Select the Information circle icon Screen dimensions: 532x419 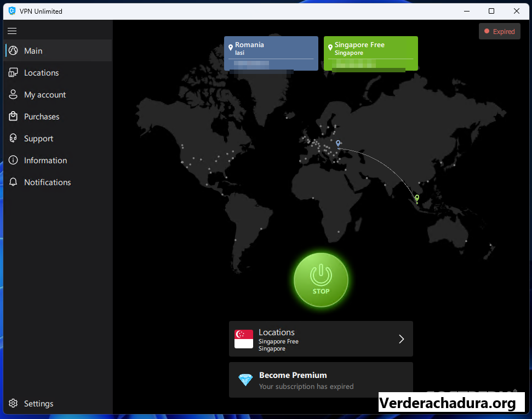click(x=13, y=160)
